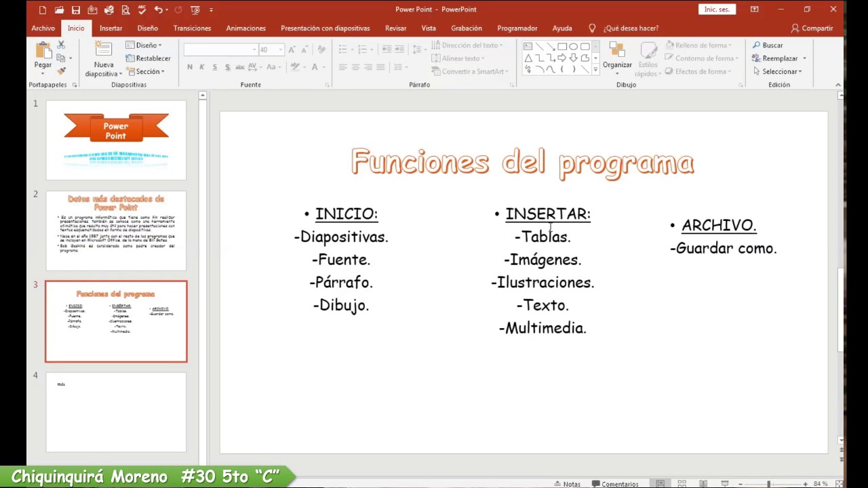The image size is (868, 488).
Task: Switch to the Grabación tab
Action: point(467,28)
